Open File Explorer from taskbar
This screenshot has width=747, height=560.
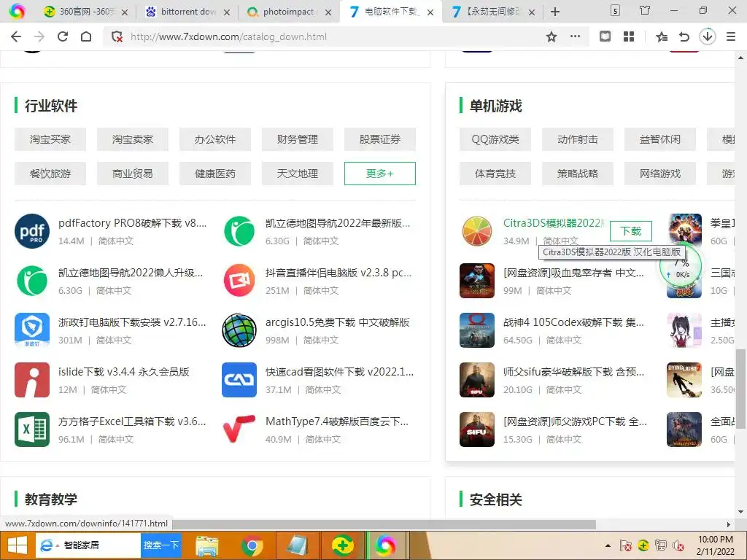[x=206, y=545]
